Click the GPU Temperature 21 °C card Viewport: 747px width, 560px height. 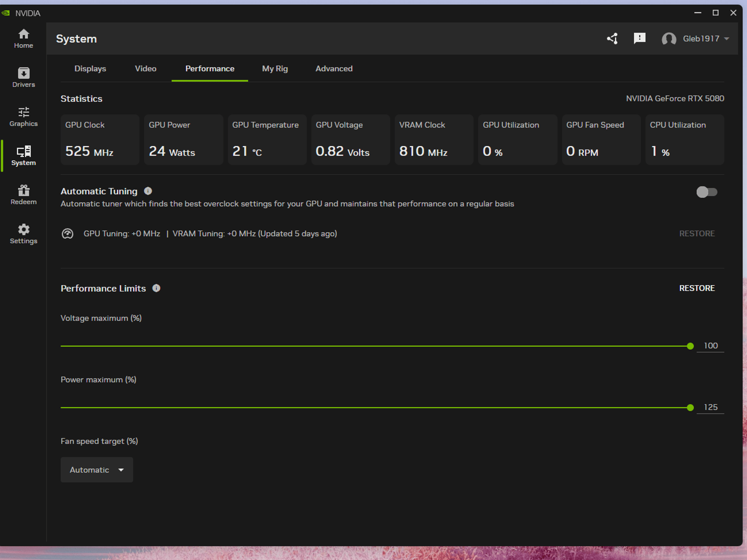coord(267,140)
